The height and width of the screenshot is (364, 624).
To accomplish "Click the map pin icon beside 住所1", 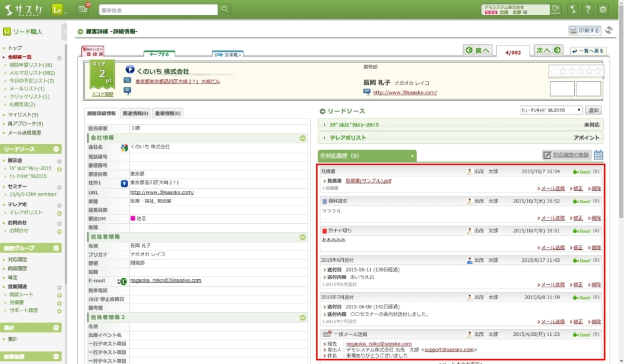I will coord(124,183).
